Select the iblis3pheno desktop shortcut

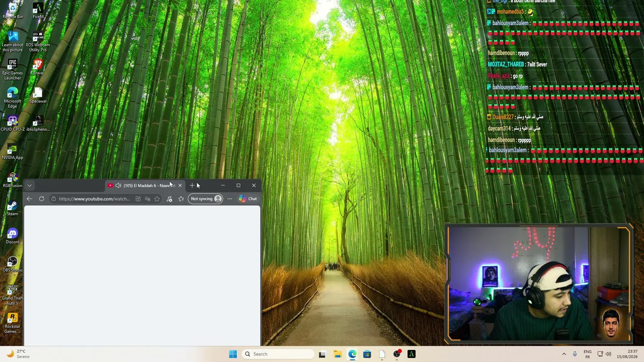pos(38,123)
